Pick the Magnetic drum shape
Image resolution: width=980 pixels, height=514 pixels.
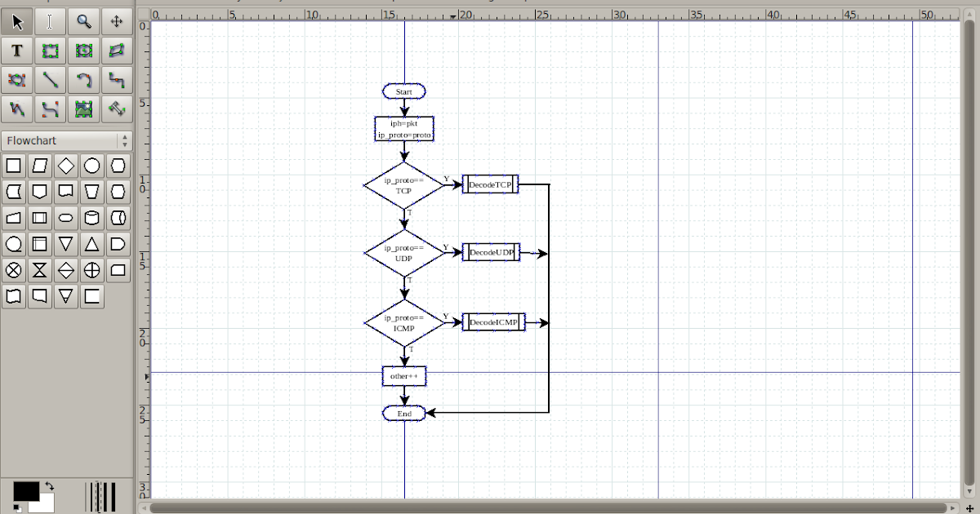(118, 219)
